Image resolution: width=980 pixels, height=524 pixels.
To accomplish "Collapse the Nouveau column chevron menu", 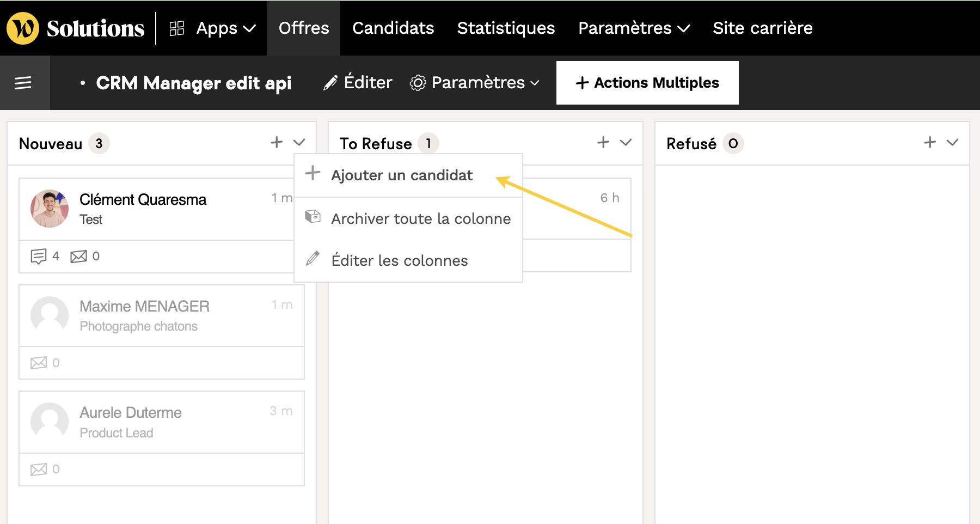I will point(299,143).
